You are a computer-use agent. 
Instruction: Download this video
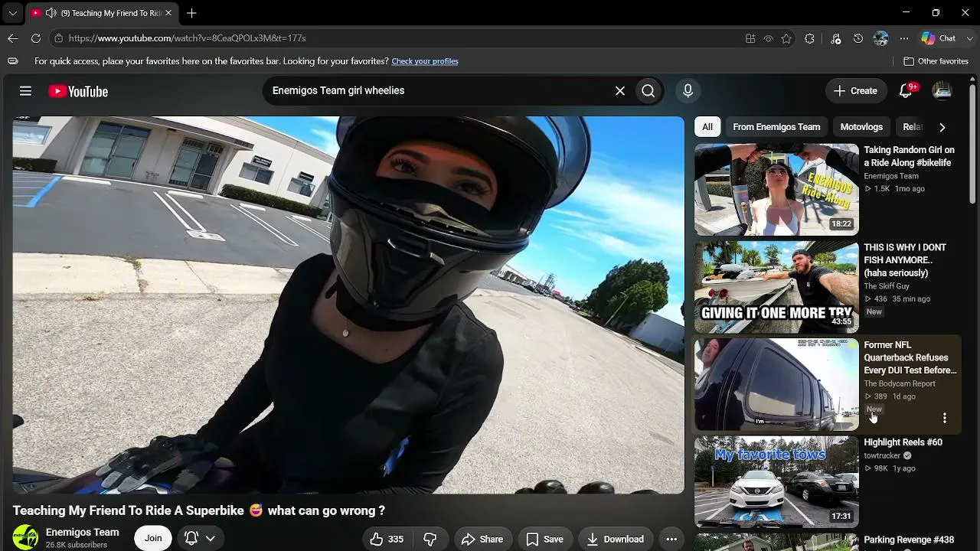615,540
